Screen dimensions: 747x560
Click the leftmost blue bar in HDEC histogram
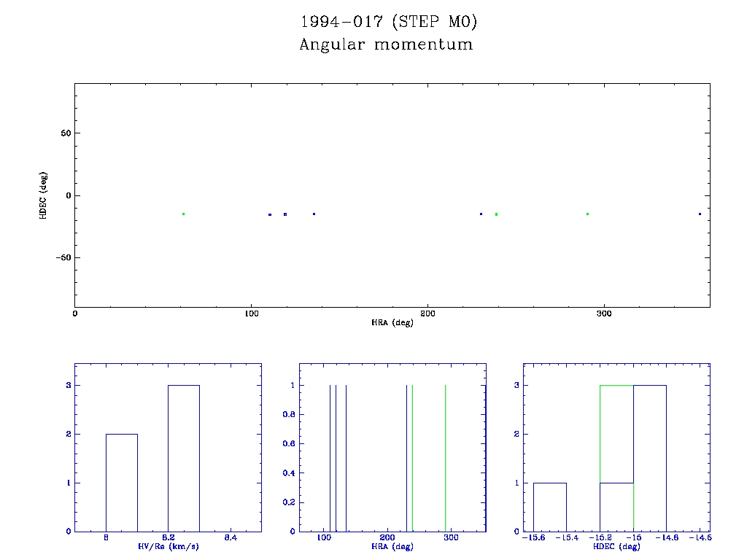pyautogui.click(x=549, y=507)
